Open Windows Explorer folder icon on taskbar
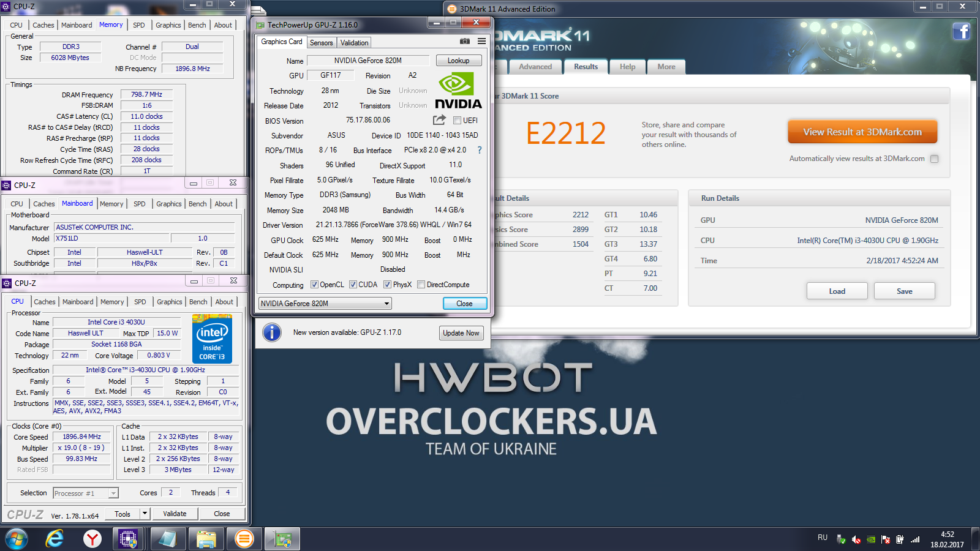Viewport: 980px width, 551px height. [206, 539]
